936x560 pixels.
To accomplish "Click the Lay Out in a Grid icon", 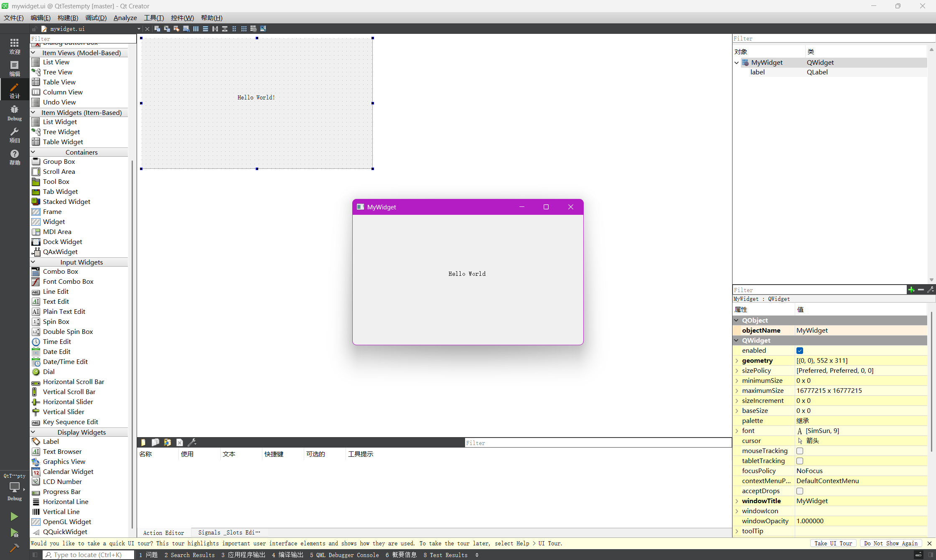I will [244, 29].
